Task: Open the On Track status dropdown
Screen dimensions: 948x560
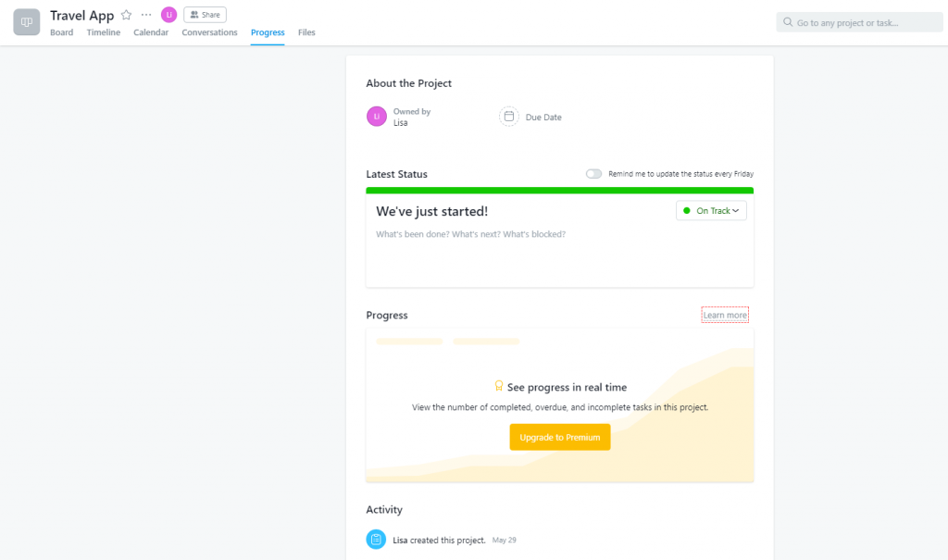Action: pos(710,210)
